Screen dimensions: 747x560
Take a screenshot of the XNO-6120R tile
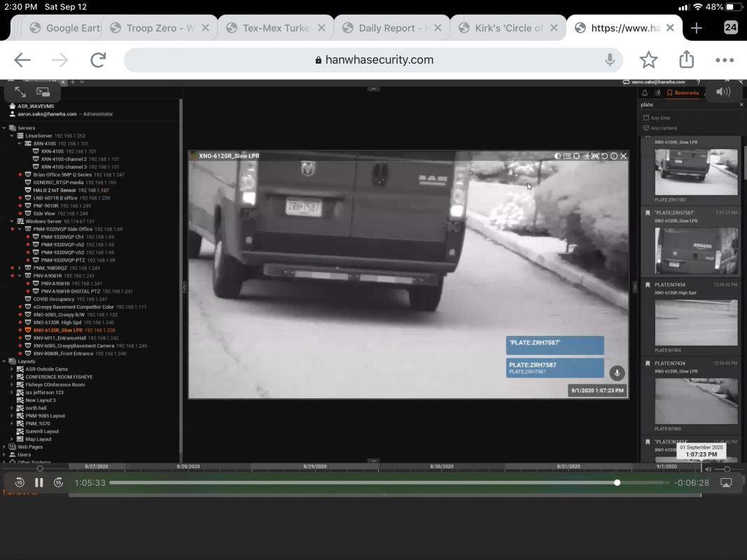(567, 156)
